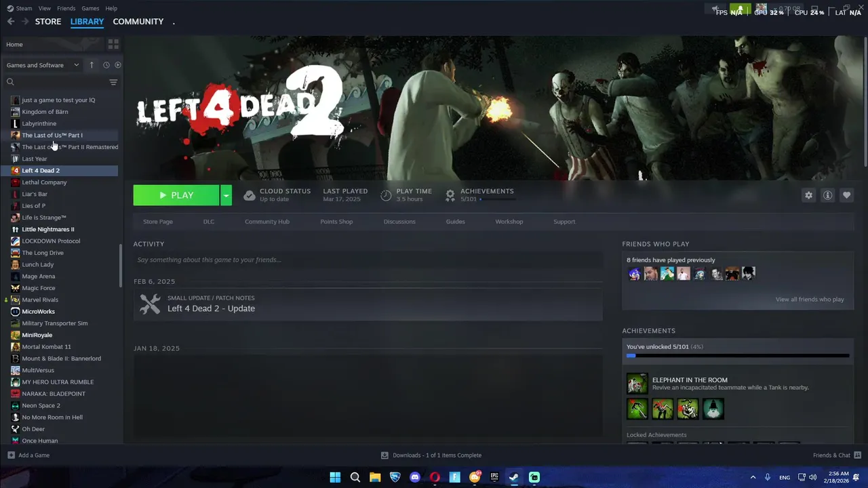Select Mortal Kombat 11 in list
Screen dimensions: 868x488
46,346
